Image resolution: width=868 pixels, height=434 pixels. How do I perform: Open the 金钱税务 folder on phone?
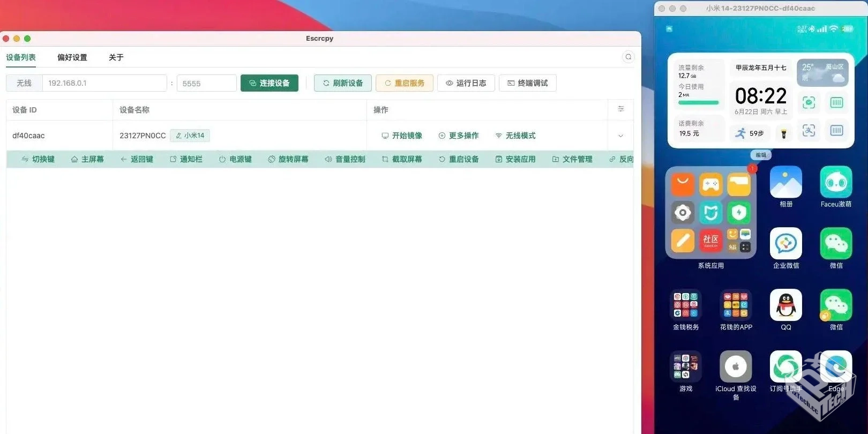click(686, 305)
